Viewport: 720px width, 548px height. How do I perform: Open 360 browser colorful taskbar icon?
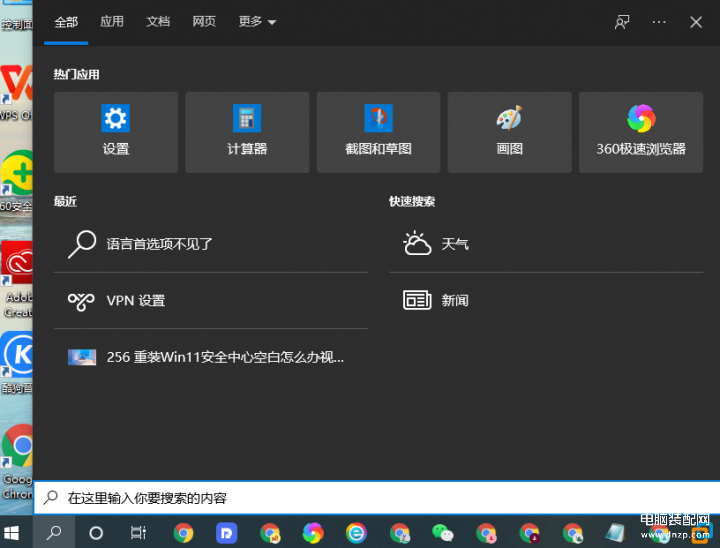pyautogui.click(x=313, y=533)
